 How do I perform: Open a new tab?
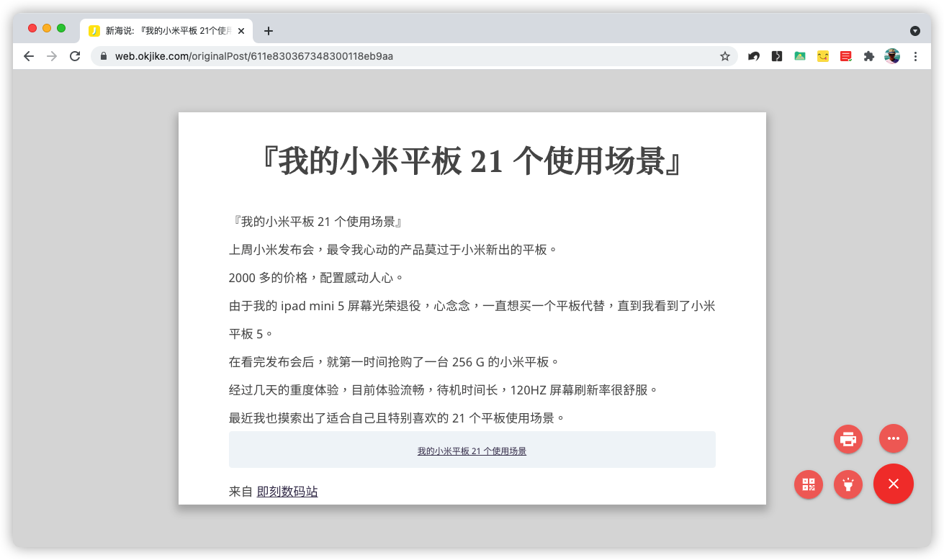pyautogui.click(x=269, y=31)
